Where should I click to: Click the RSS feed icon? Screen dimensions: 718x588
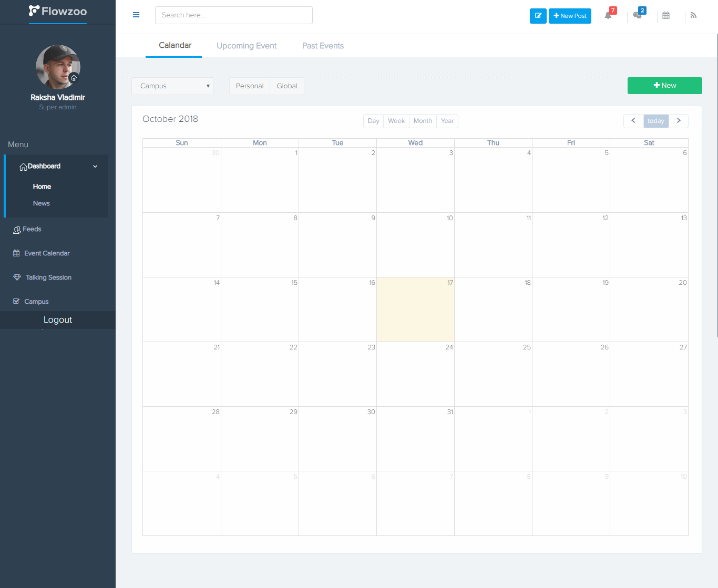(693, 15)
